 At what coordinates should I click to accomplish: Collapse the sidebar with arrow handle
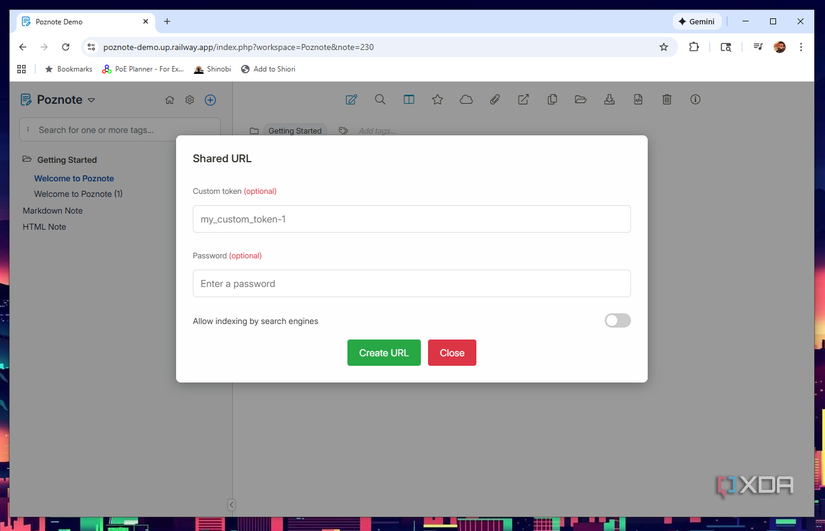click(x=231, y=505)
